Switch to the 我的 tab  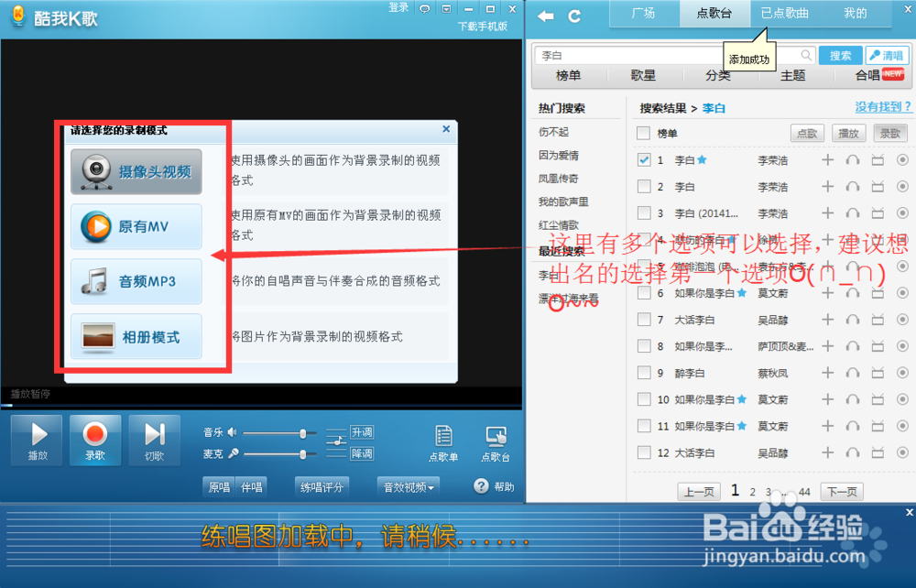(856, 14)
